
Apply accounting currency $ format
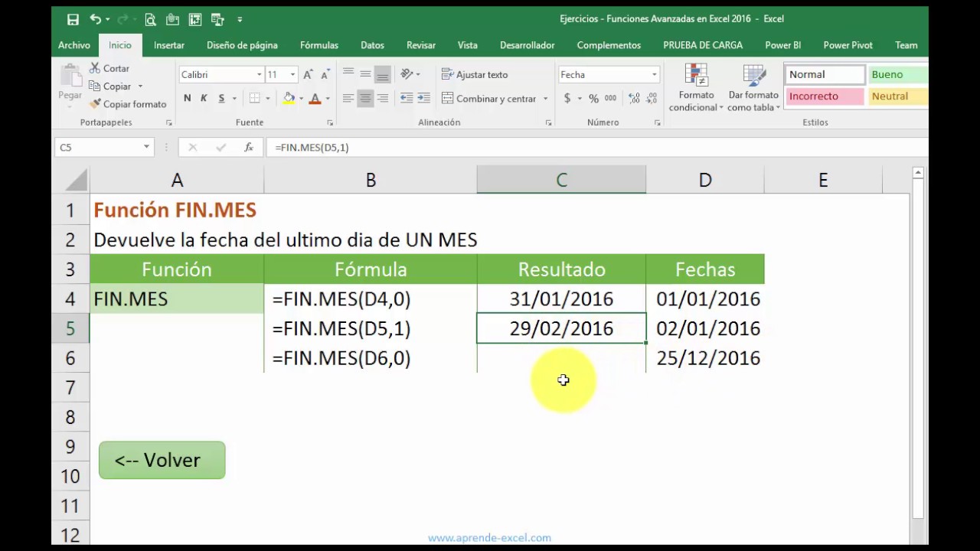(567, 98)
